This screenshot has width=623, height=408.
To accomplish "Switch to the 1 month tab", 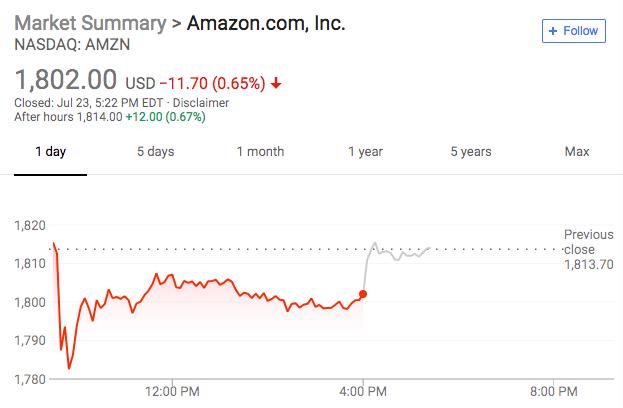I will [260, 152].
